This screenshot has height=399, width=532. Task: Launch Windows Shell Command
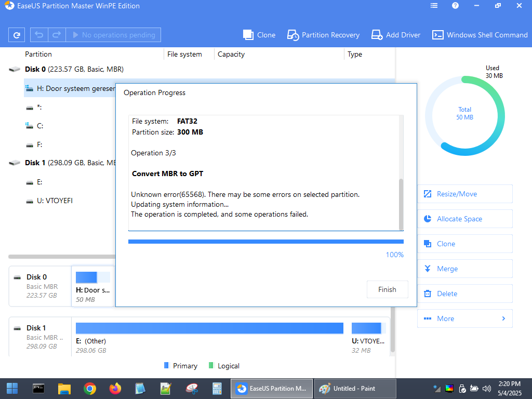(480, 35)
